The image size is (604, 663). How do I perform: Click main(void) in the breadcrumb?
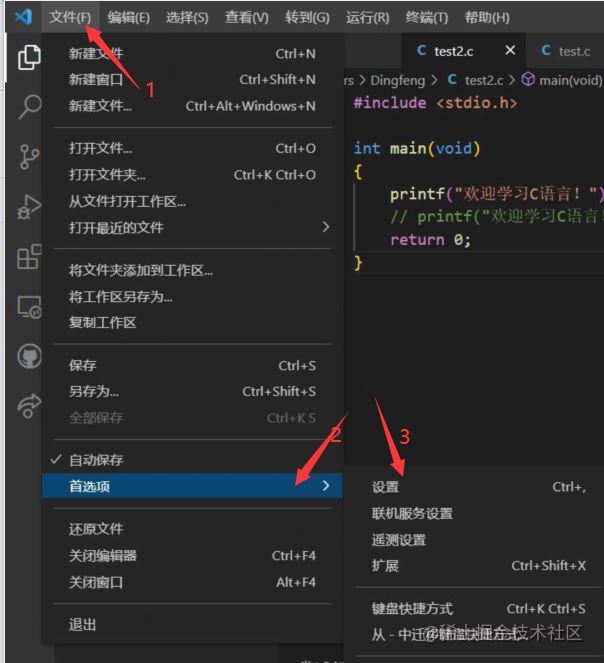pyautogui.click(x=571, y=80)
